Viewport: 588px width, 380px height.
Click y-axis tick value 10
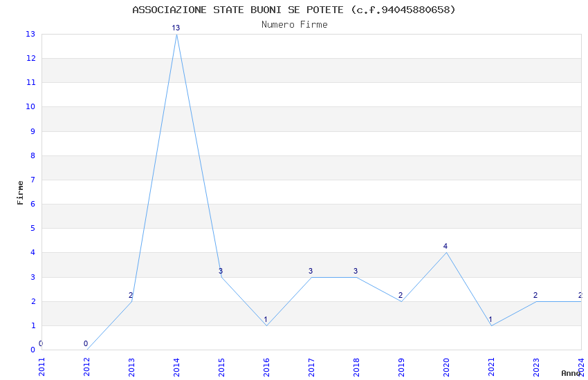click(30, 106)
